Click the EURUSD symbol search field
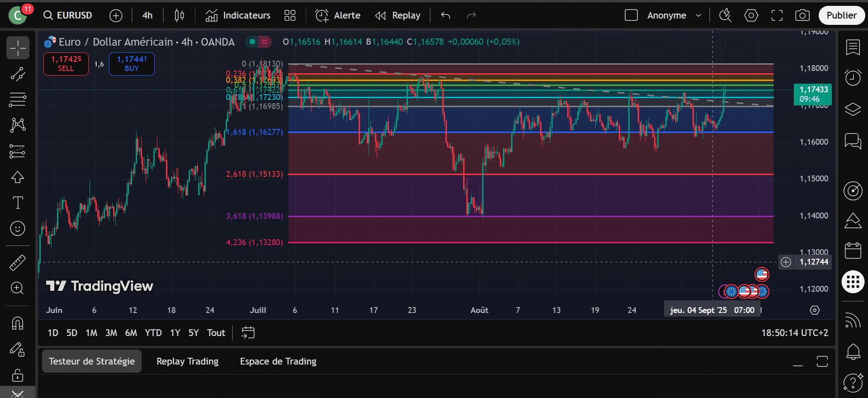The width and height of the screenshot is (868, 398). click(x=68, y=15)
